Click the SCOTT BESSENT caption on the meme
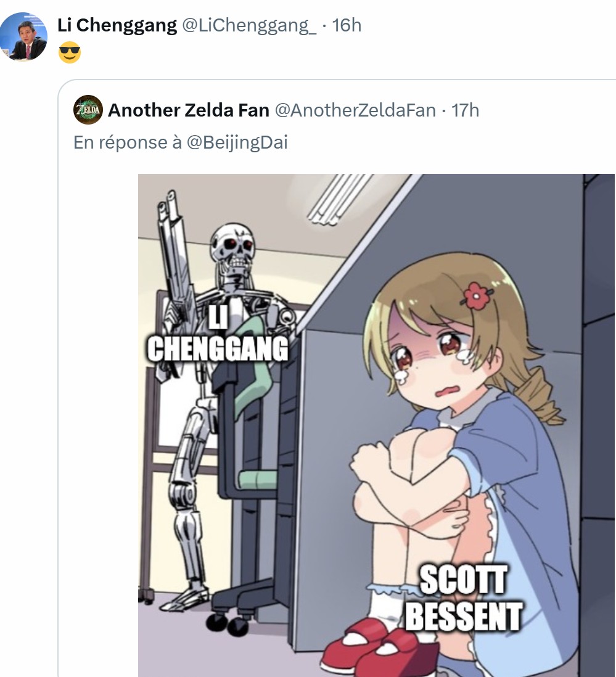This screenshot has height=677, width=616. point(463,597)
